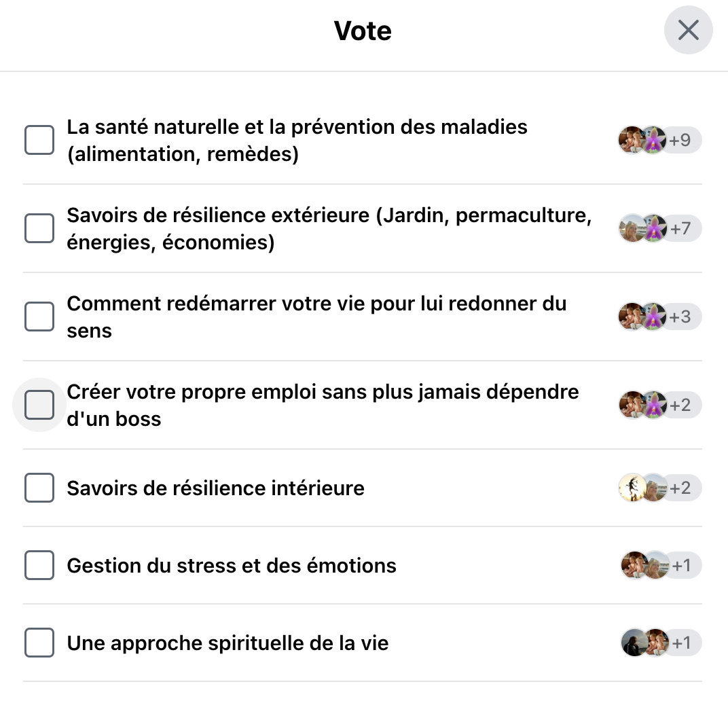Click silhouette avatar on résilience intérieure row
728x701 pixels.
pos(632,488)
